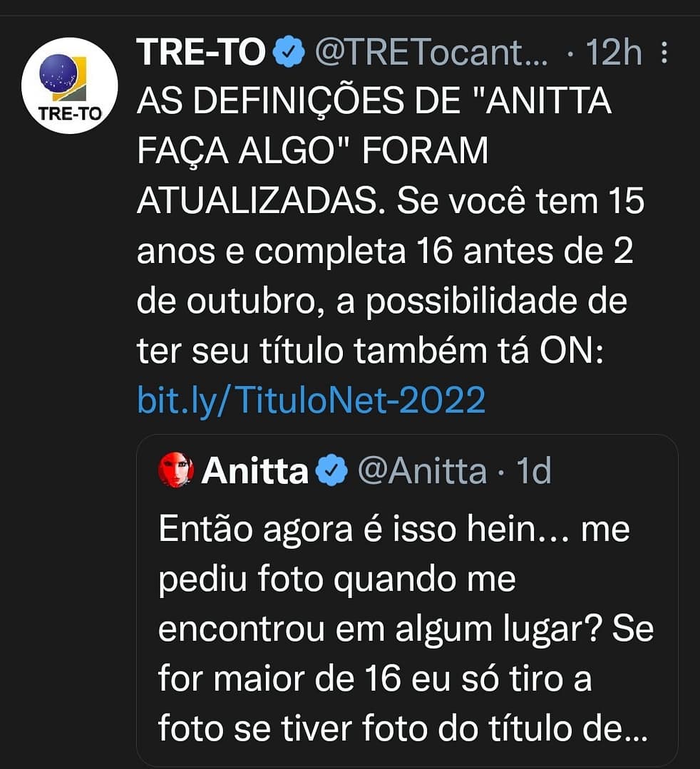Click the 1d timestamp on quoted tweet
Viewport: 700px width, 769px height.
click(x=533, y=471)
